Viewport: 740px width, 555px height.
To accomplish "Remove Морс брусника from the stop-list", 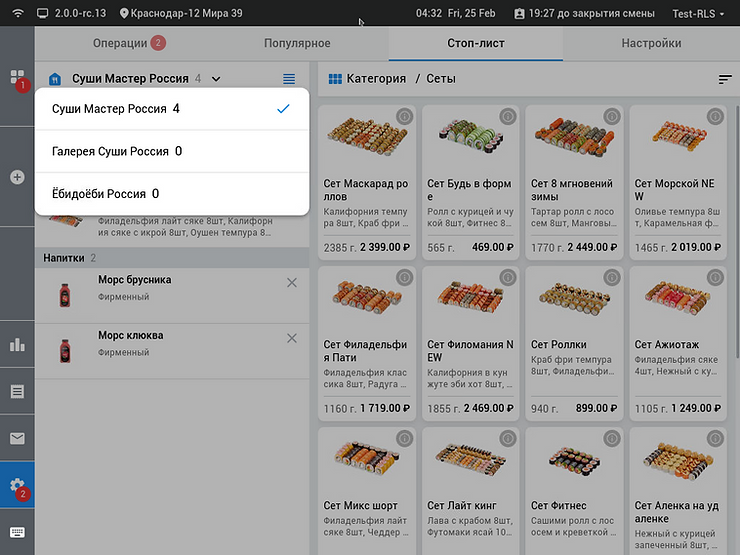I will 291,283.
